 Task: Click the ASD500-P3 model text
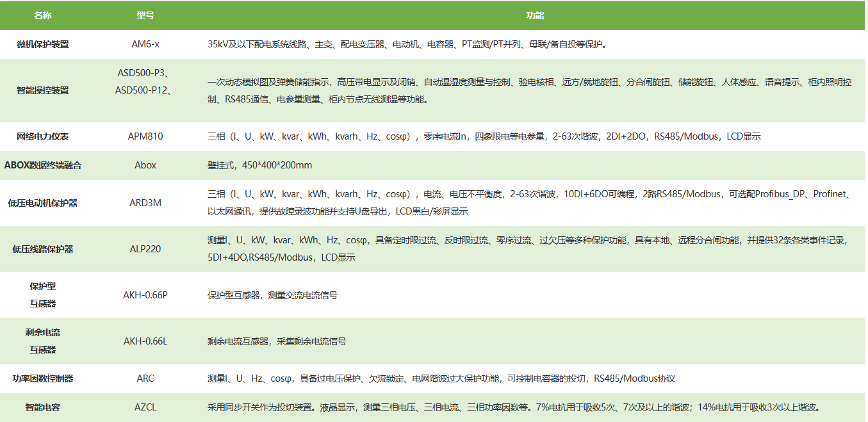tap(144, 73)
